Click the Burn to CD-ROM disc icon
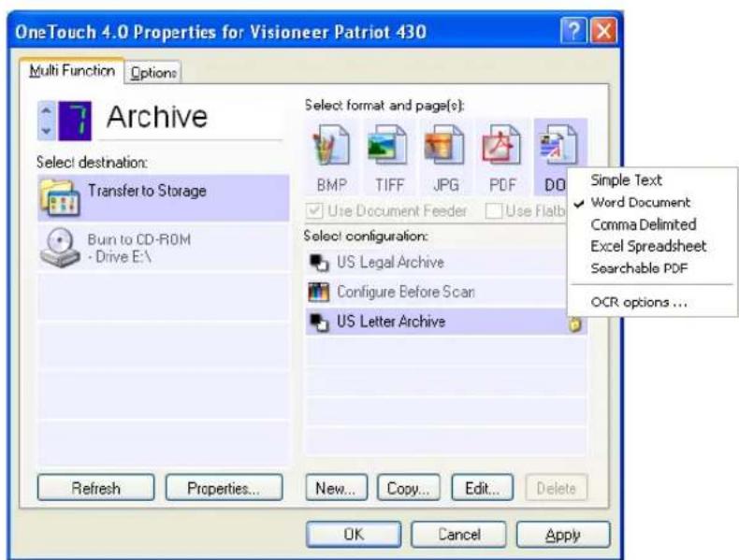The height and width of the screenshot is (560, 739). (59, 248)
